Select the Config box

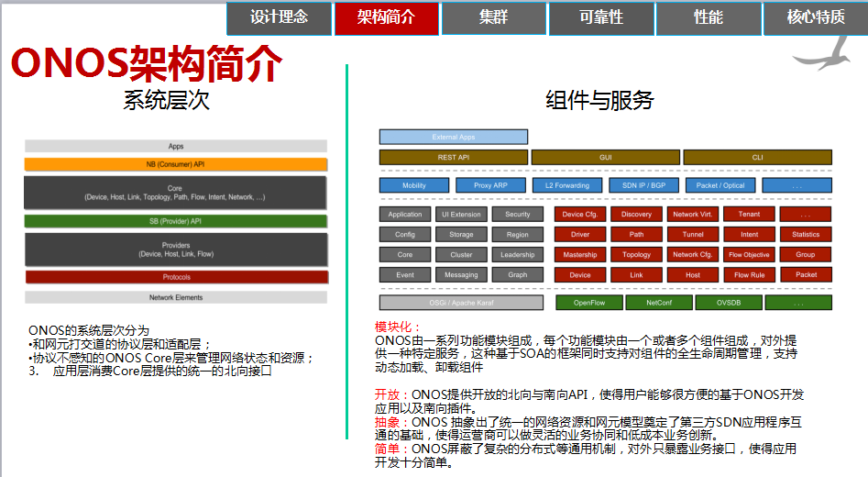tap(405, 235)
